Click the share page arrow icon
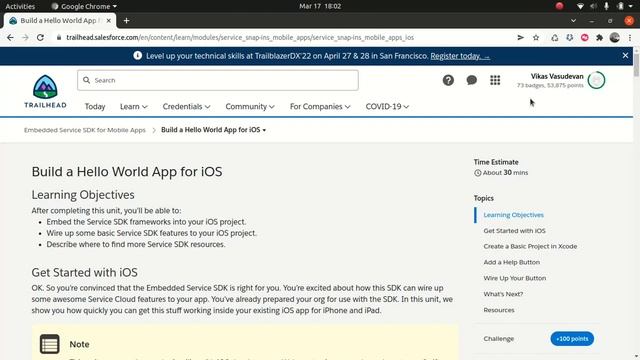 520,38
